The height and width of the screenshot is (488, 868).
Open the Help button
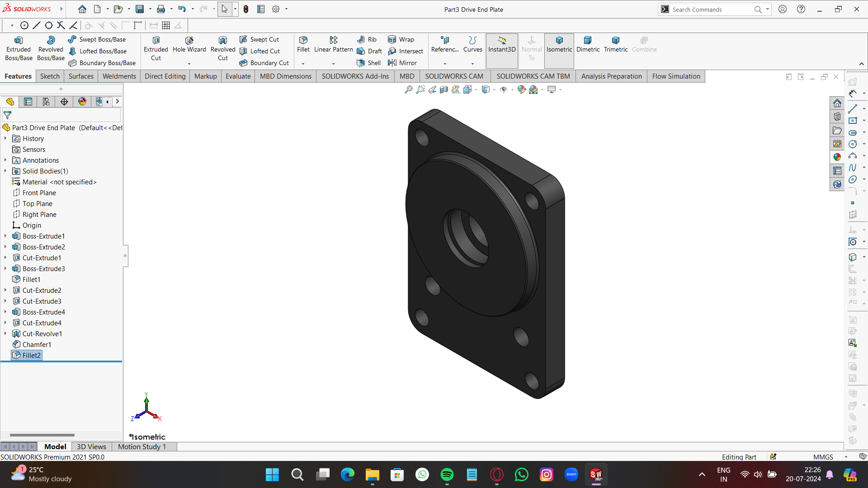click(801, 9)
